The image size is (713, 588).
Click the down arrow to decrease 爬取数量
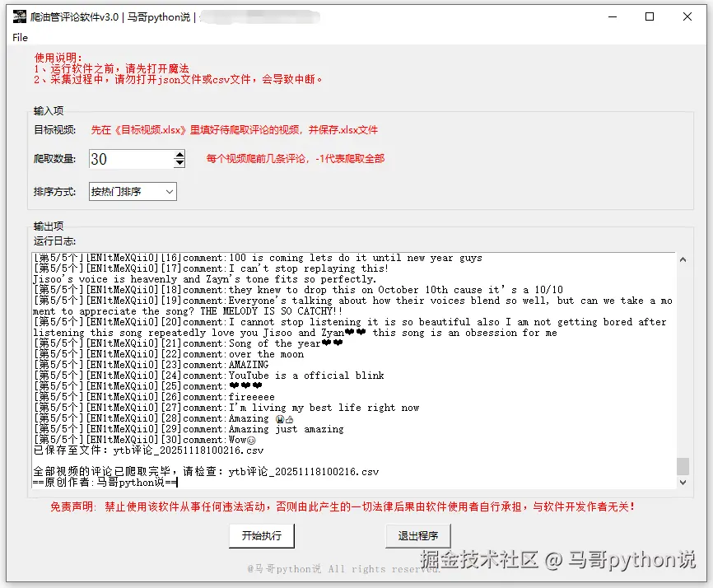pos(180,161)
